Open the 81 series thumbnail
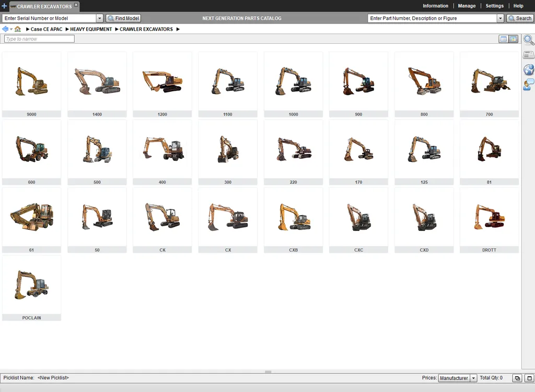Viewport: 535px width, 392px height. coord(489,152)
